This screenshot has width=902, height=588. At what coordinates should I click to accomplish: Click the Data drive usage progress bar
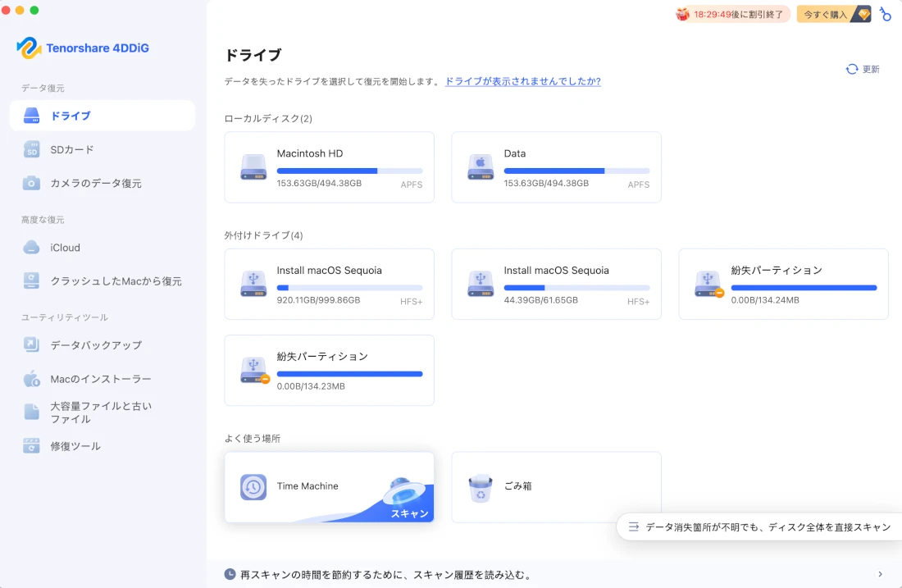pos(577,171)
